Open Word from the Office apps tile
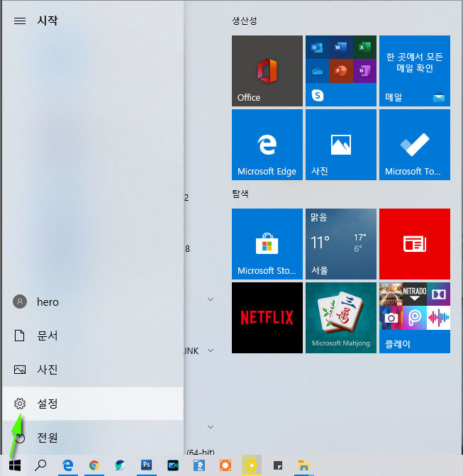Viewport: 463px width, 476px height. point(341,47)
